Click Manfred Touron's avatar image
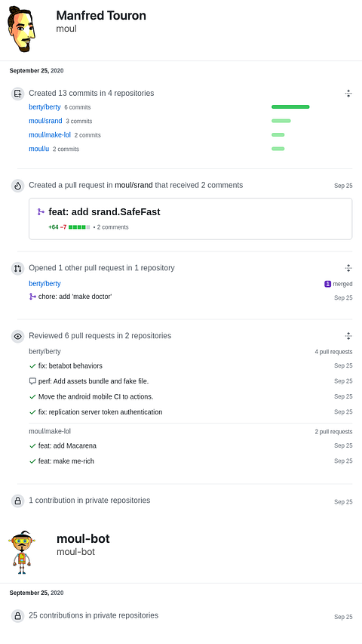 [x=21, y=29]
